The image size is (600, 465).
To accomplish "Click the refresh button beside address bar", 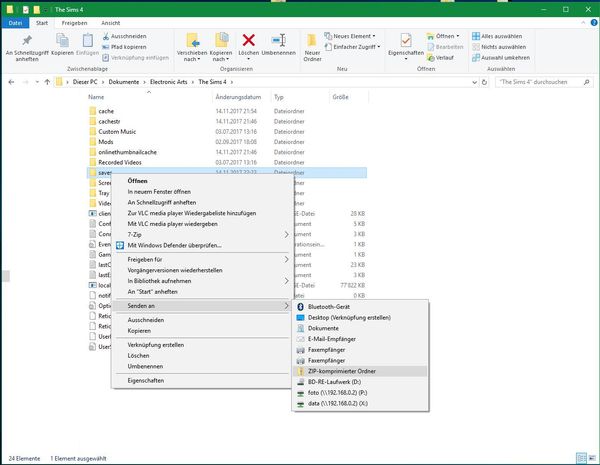I will [484, 82].
